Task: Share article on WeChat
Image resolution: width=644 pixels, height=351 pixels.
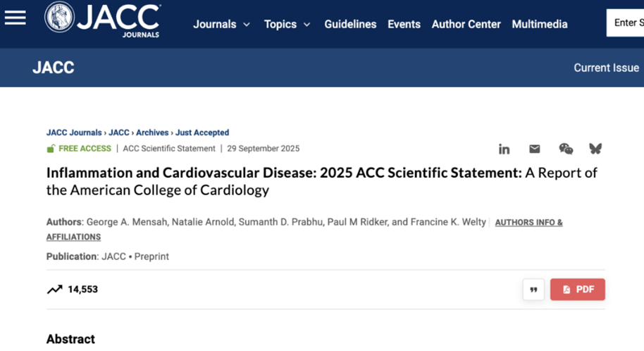Action: (566, 149)
